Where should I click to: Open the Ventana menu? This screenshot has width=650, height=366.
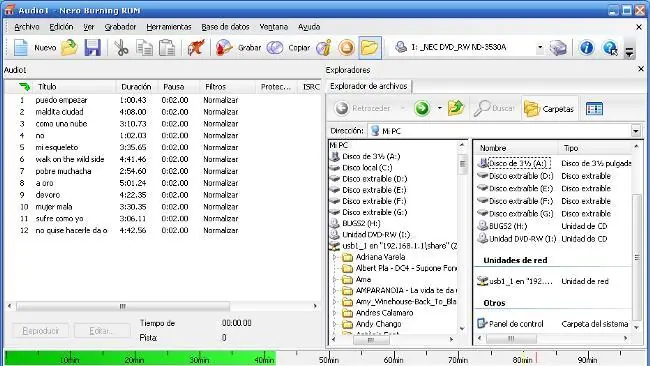(274, 27)
